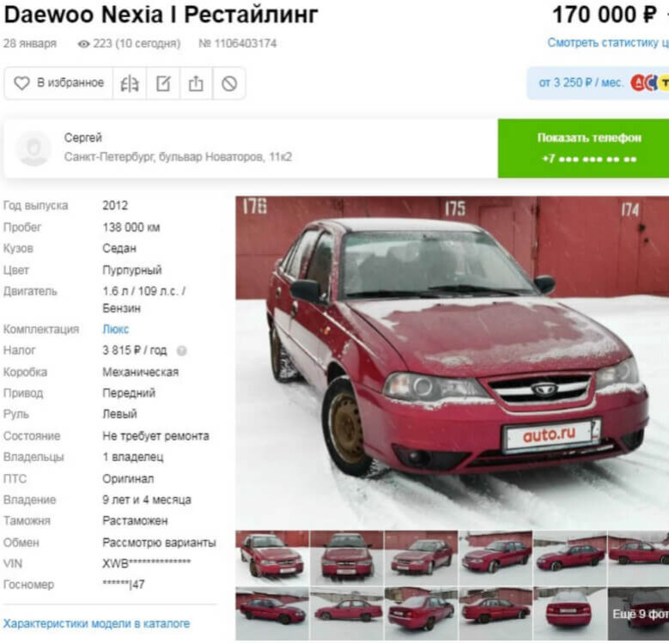
Task: Click the views eye icon
Action: pos(83,44)
